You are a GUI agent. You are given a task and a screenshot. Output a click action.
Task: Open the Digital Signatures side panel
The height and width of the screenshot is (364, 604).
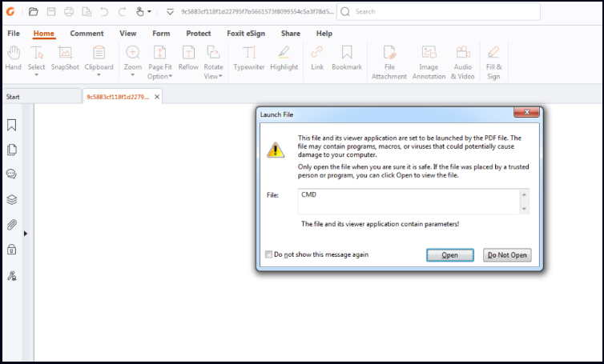click(x=11, y=275)
